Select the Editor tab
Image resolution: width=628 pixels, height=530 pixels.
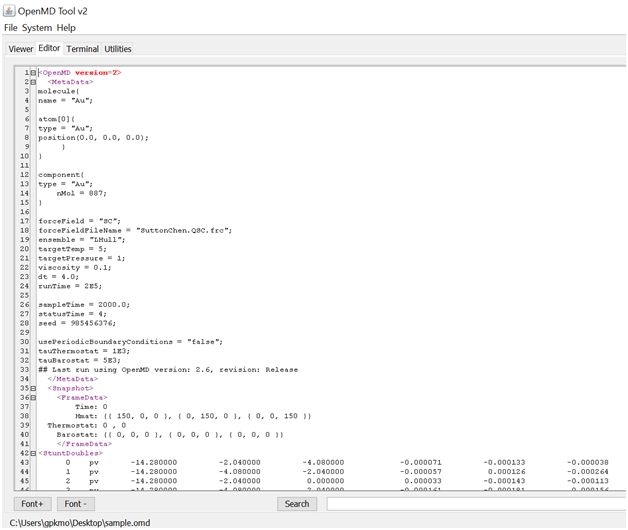tap(49, 48)
